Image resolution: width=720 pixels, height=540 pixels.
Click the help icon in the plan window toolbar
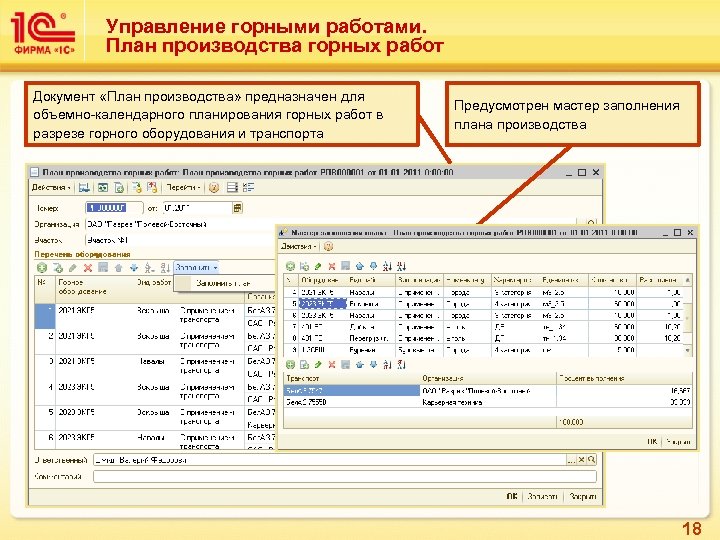(x=214, y=187)
